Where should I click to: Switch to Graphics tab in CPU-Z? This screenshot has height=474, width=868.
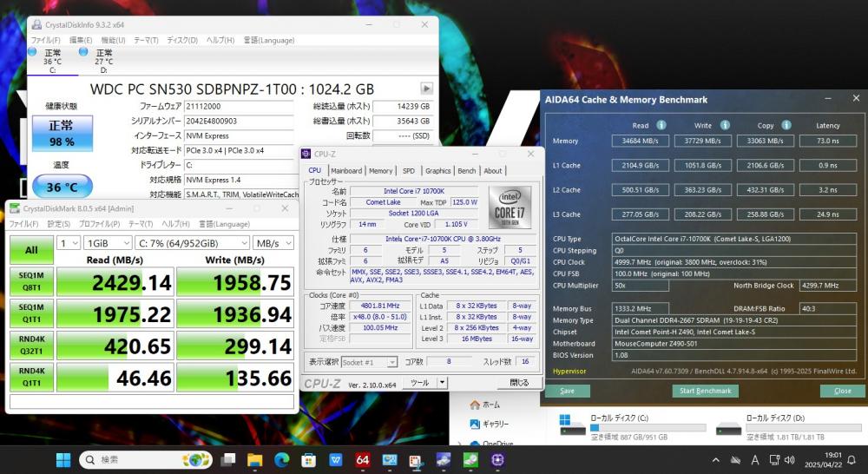tap(437, 170)
